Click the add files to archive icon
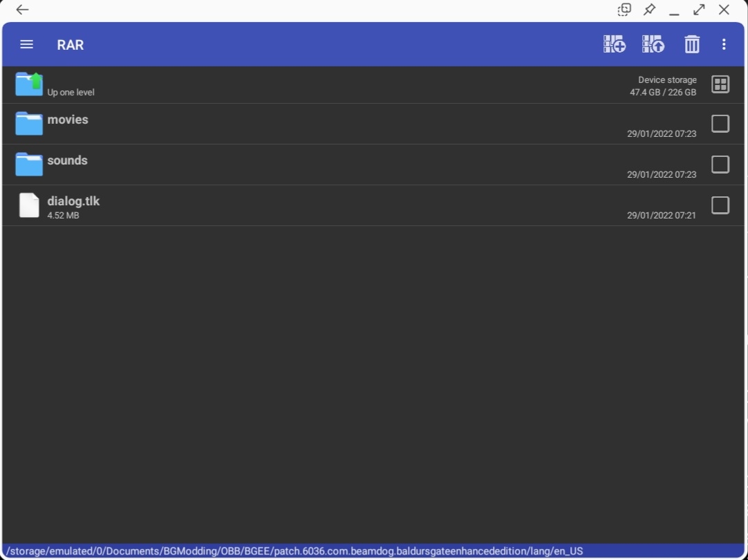Screen dimensions: 748x560 pos(614,44)
